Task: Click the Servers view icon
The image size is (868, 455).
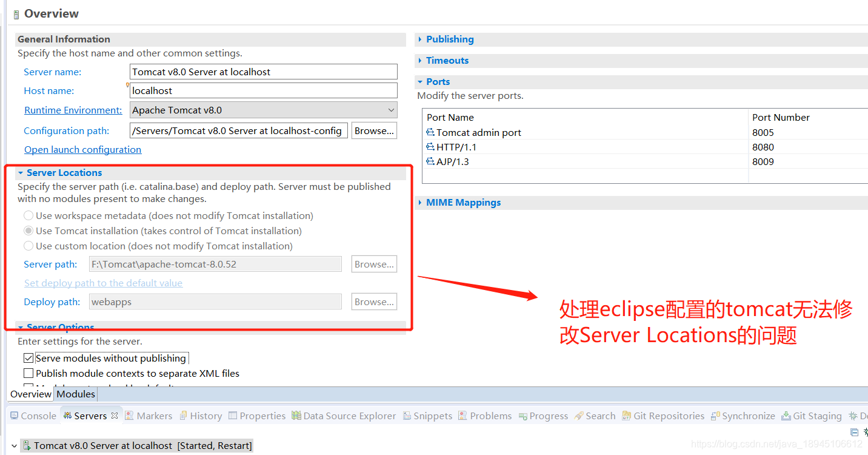Action: [67, 416]
